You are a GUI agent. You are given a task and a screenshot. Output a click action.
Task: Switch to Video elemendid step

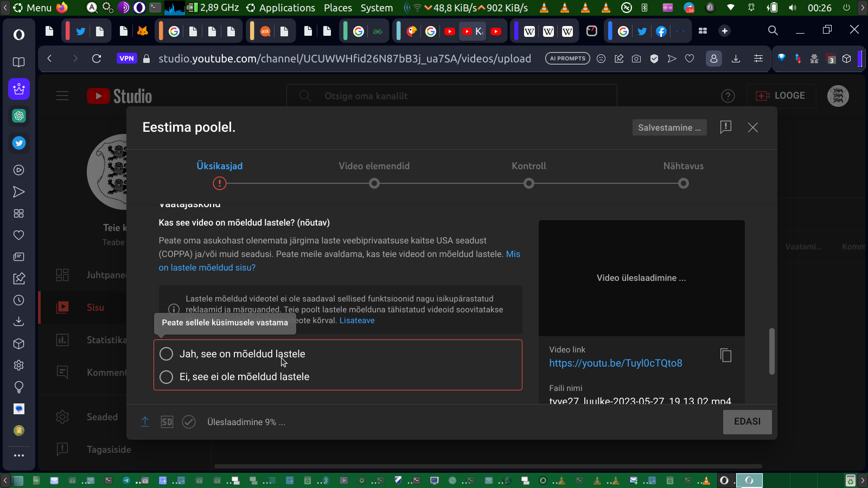click(x=374, y=174)
